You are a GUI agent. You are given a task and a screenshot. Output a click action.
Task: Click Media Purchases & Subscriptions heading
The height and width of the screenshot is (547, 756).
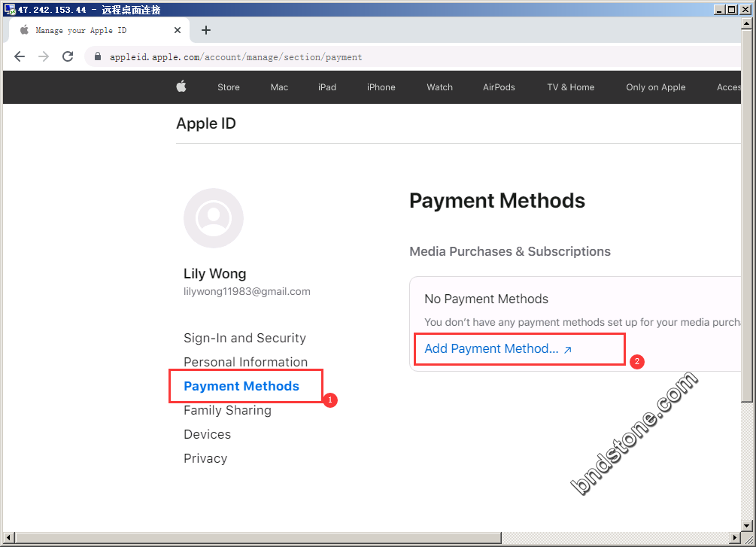(x=510, y=251)
